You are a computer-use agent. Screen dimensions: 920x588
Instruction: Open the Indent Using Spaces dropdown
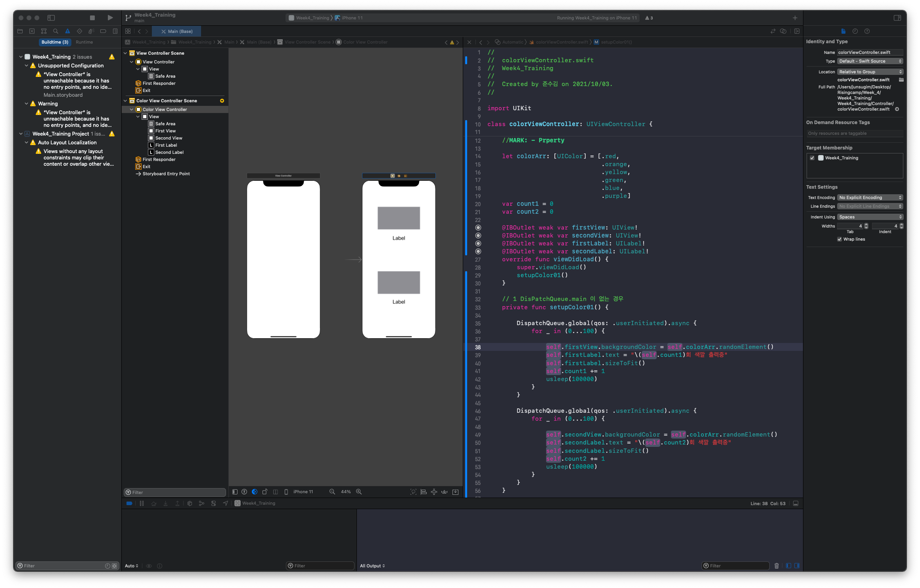pos(870,217)
